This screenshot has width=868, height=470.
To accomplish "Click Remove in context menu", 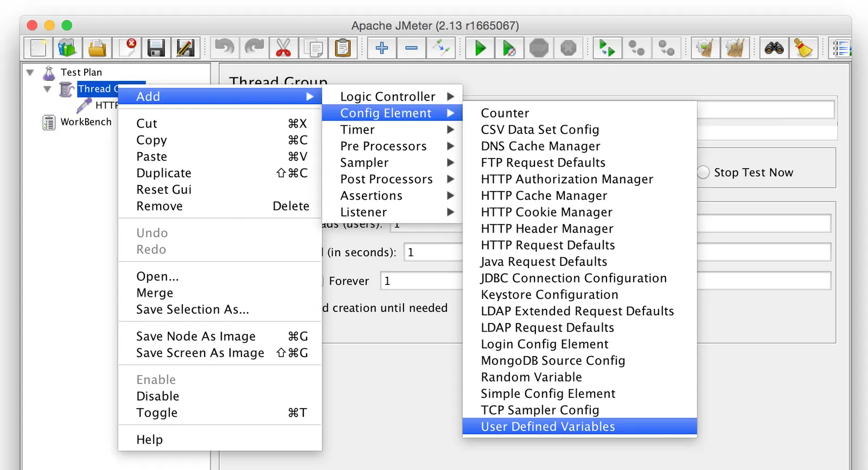I will (220, 206).
